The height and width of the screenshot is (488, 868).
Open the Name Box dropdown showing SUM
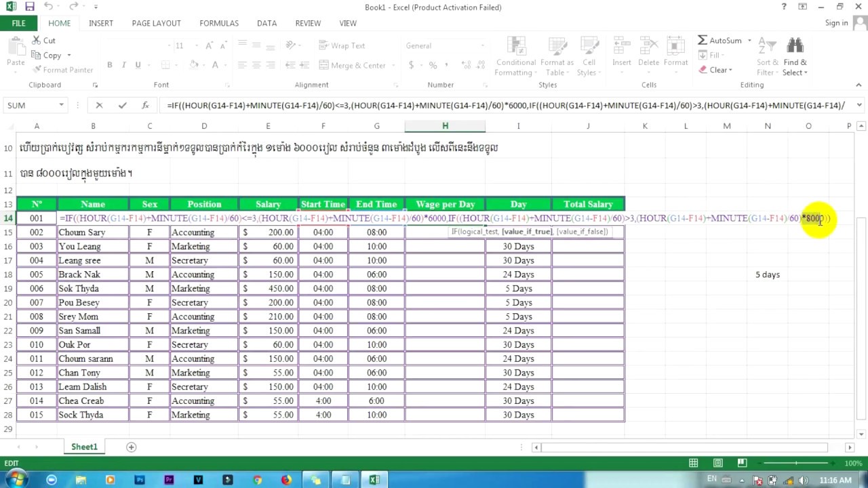[x=61, y=105]
